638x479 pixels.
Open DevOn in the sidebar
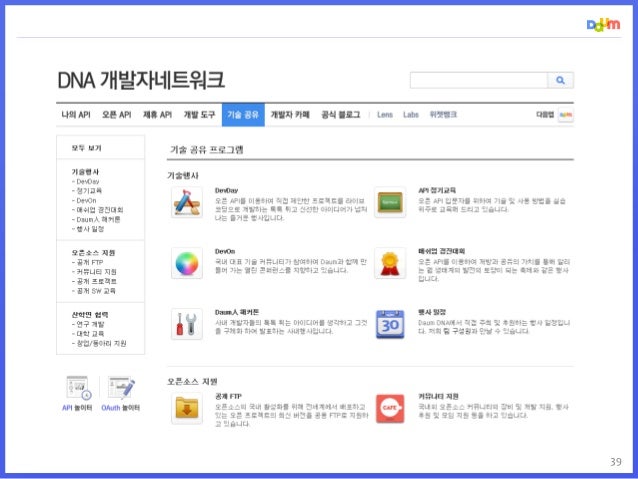(x=86, y=200)
